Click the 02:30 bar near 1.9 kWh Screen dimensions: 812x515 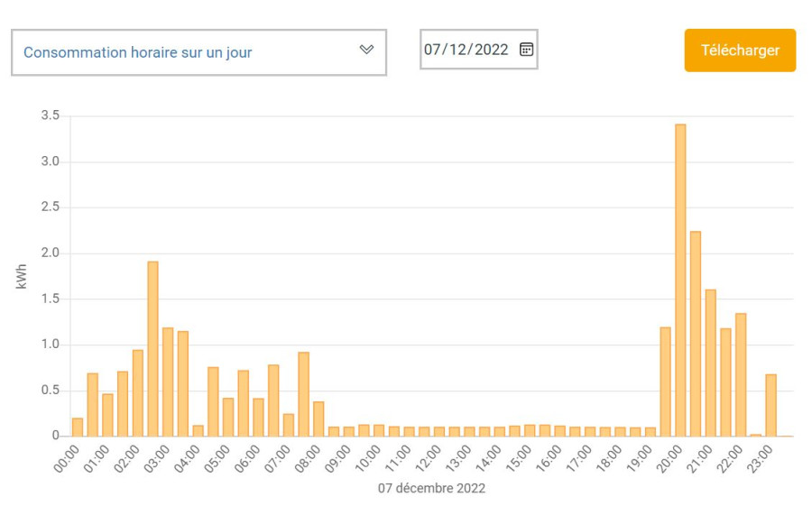click(x=152, y=352)
